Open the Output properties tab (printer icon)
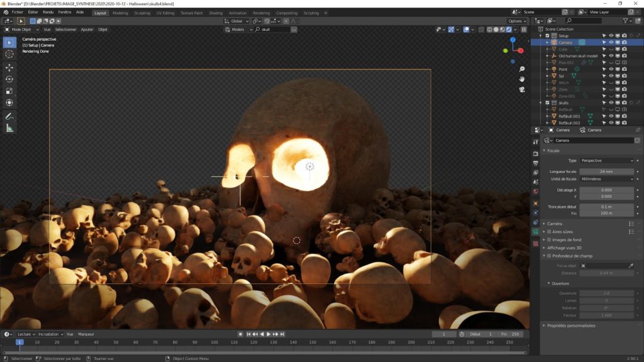Screen dimensions: 644x362 click(x=536, y=163)
